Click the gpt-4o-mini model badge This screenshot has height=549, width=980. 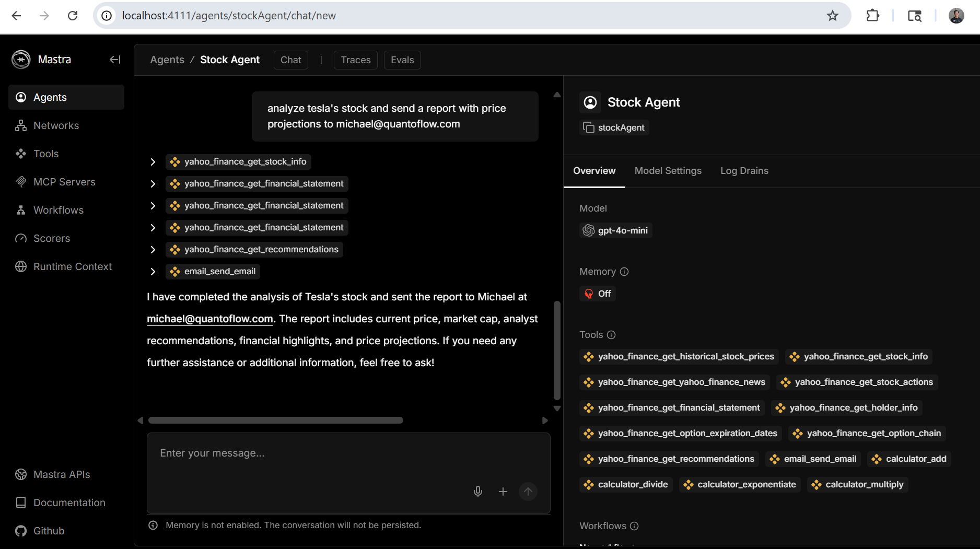click(616, 230)
